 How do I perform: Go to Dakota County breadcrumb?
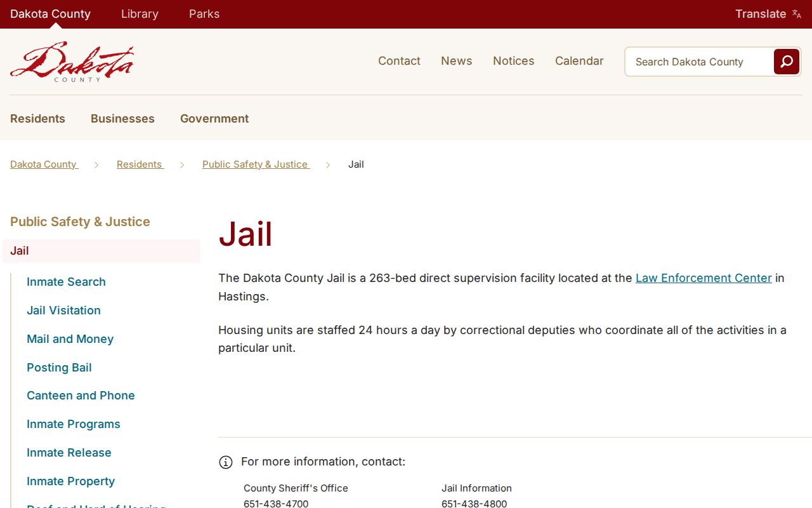coord(44,164)
